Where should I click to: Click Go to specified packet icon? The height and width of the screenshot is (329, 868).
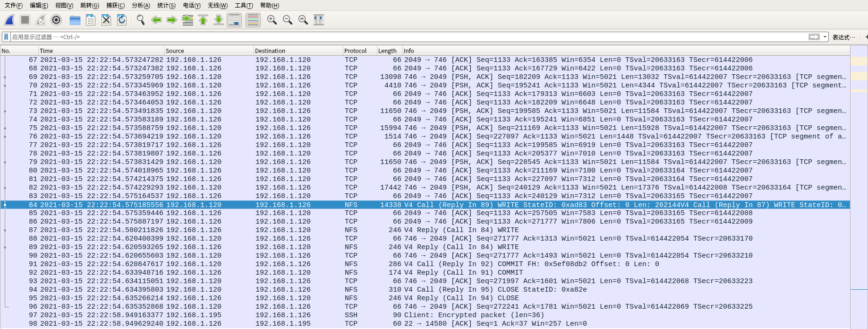(187, 20)
